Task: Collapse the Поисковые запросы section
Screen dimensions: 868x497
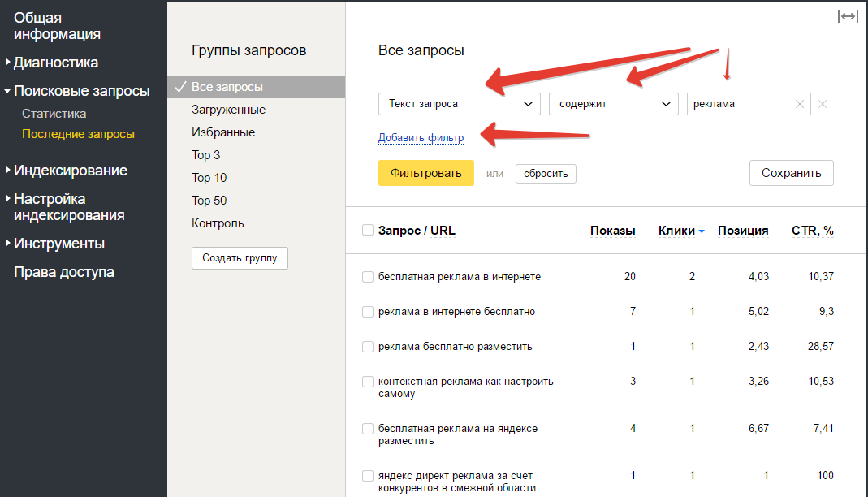Action: coord(7,91)
